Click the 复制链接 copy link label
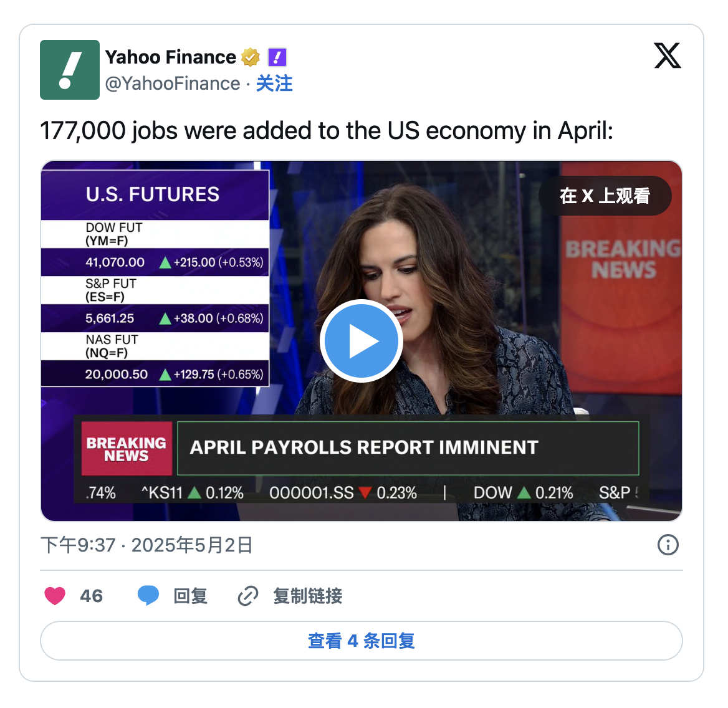Image resolution: width=728 pixels, height=708 pixels. tap(308, 596)
